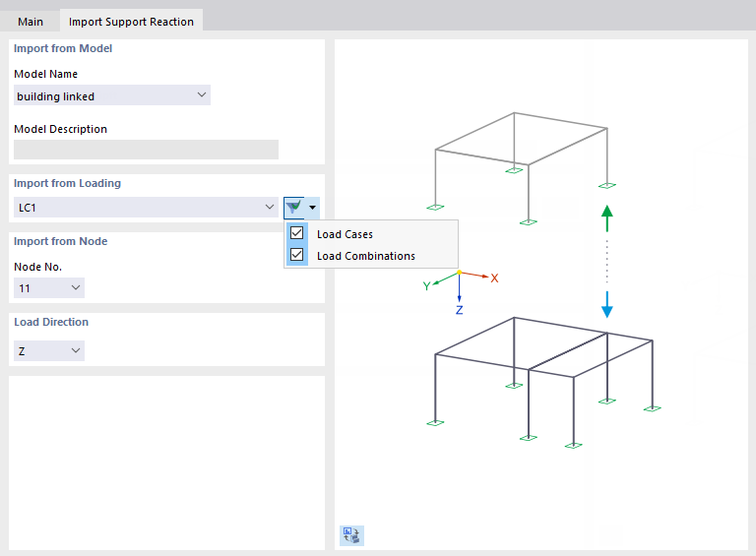
Task: Uncheck the Load Cases checkbox
Action: click(297, 233)
